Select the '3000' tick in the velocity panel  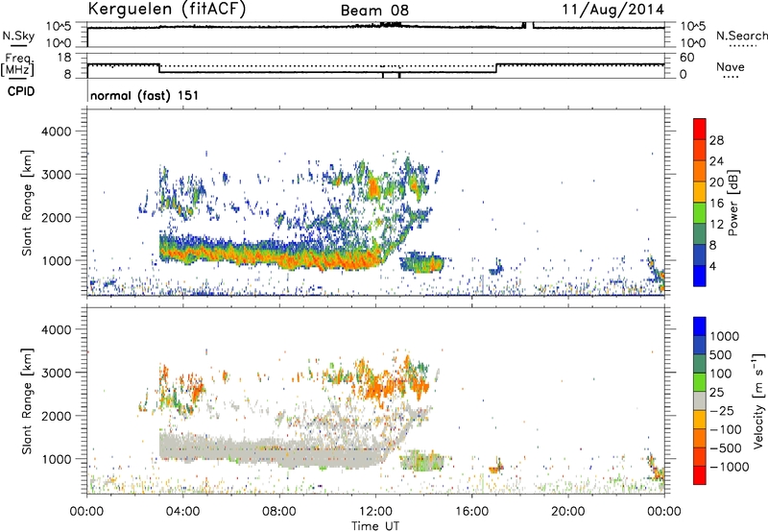tap(56, 373)
